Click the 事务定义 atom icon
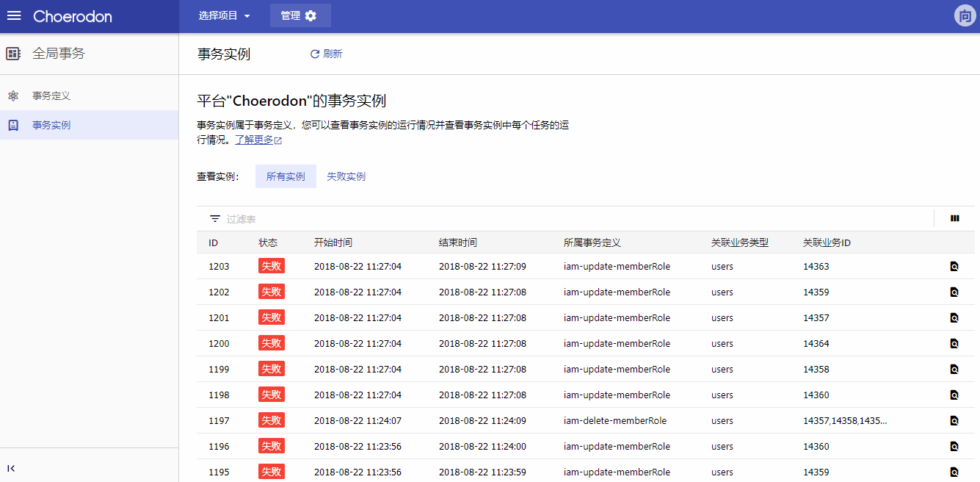980x482 pixels. (x=13, y=96)
